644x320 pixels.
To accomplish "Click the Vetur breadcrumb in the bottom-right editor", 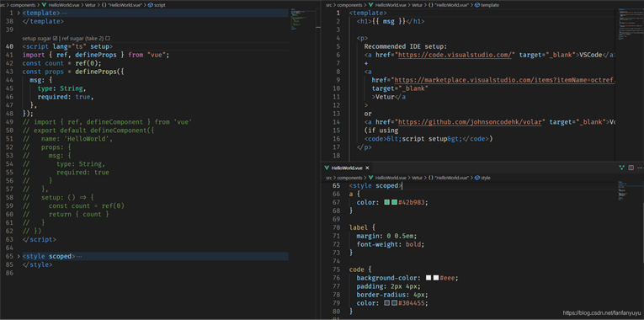I will [x=417, y=178].
